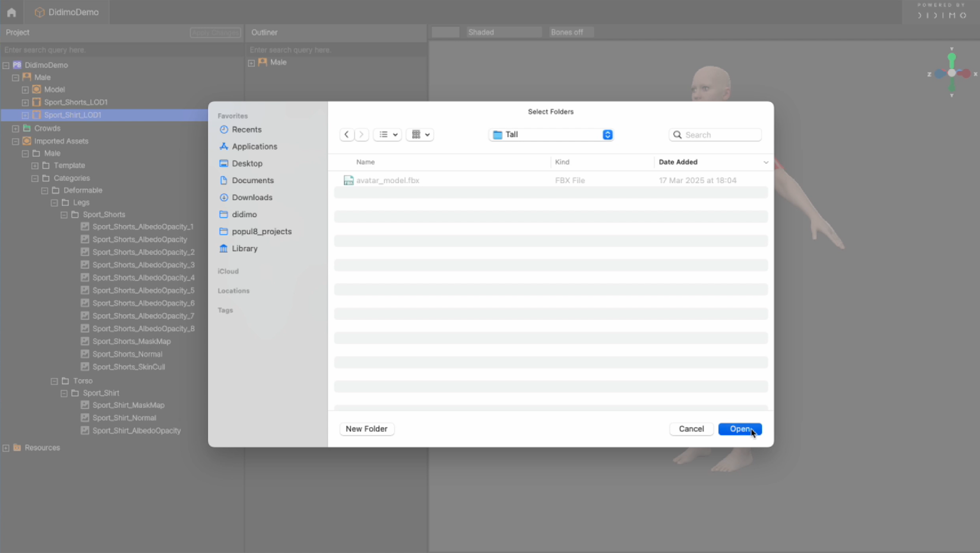Collapse the Categories folder

(x=35, y=179)
